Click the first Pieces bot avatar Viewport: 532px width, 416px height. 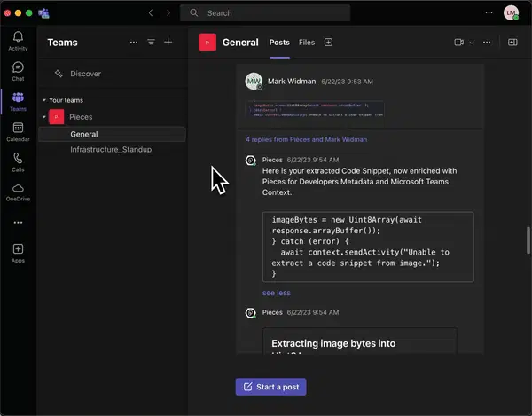point(251,161)
